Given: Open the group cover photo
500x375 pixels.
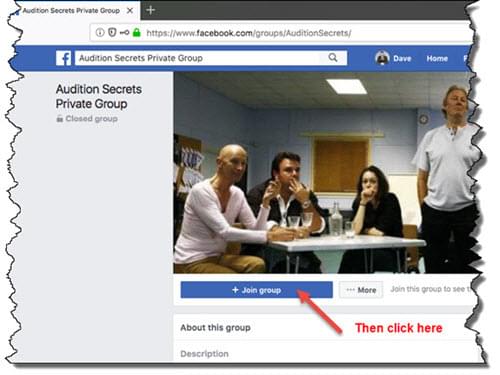Looking at the screenshot, I should pos(325,173).
